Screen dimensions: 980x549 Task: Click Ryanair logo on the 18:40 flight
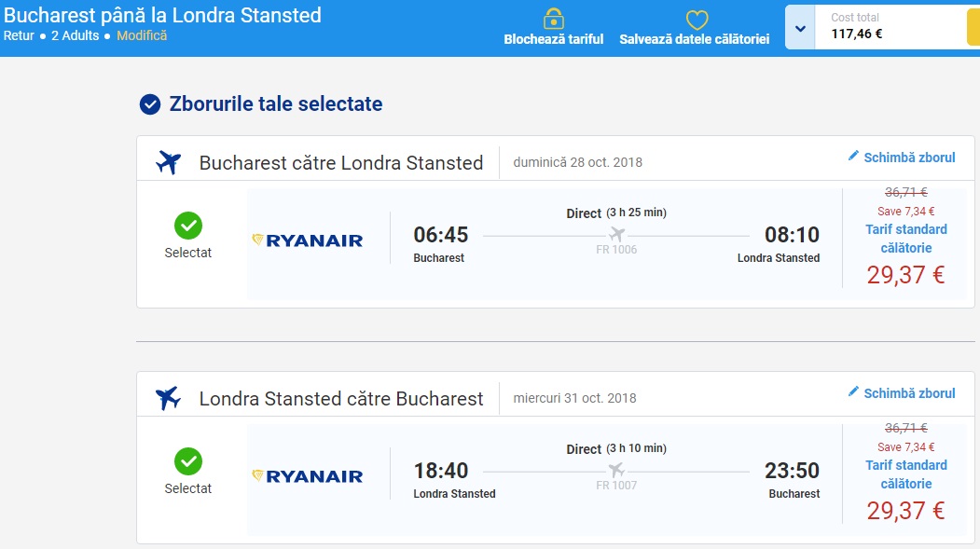[x=308, y=476]
